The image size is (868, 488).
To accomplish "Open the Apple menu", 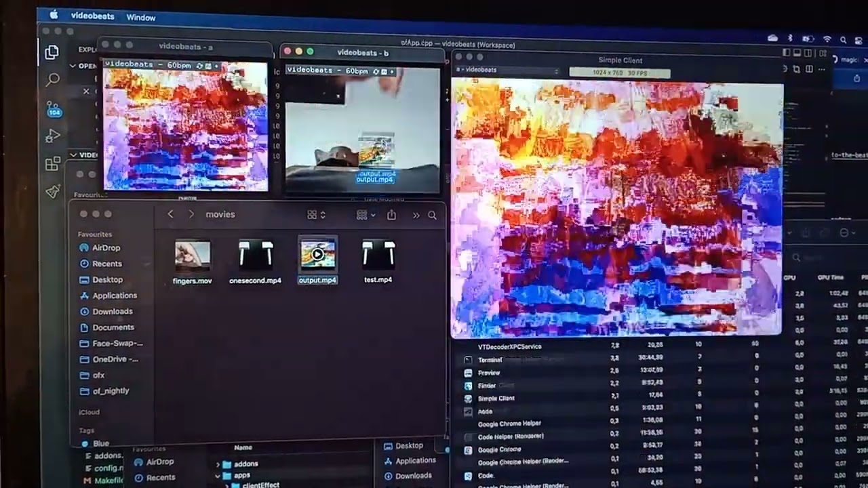I will pyautogui.click(x=54, y=15).
